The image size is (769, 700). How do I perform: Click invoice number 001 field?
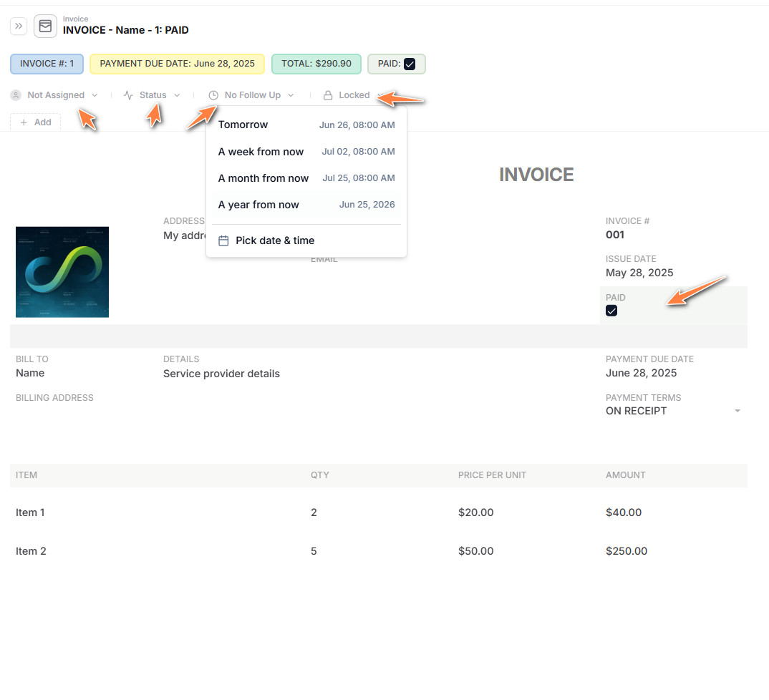click(x=615, y=235)
